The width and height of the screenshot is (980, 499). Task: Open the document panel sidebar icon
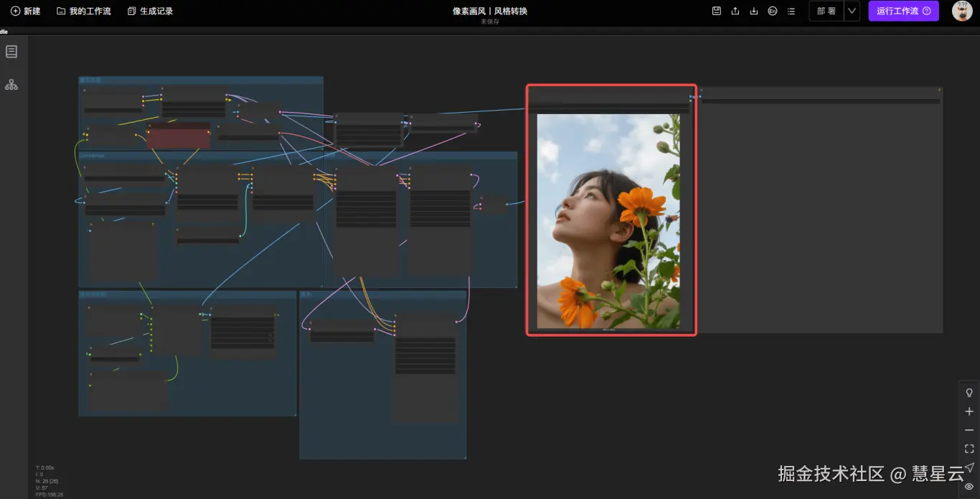click(11, 52)
